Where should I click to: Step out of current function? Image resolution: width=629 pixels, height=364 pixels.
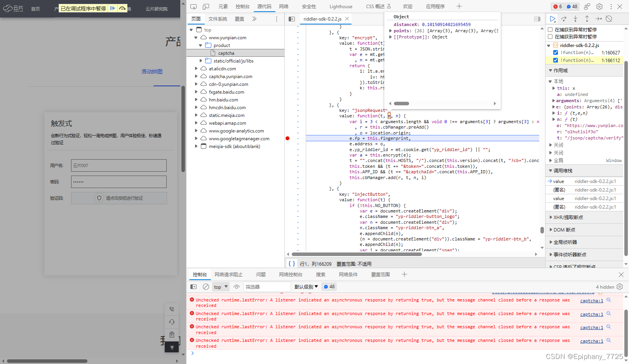[587, 19]
